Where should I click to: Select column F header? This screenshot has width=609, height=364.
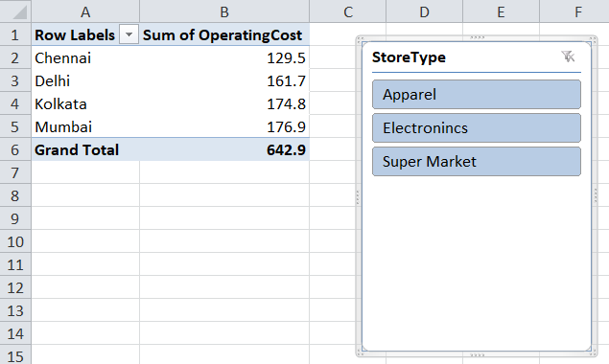(x=574, y=11)
